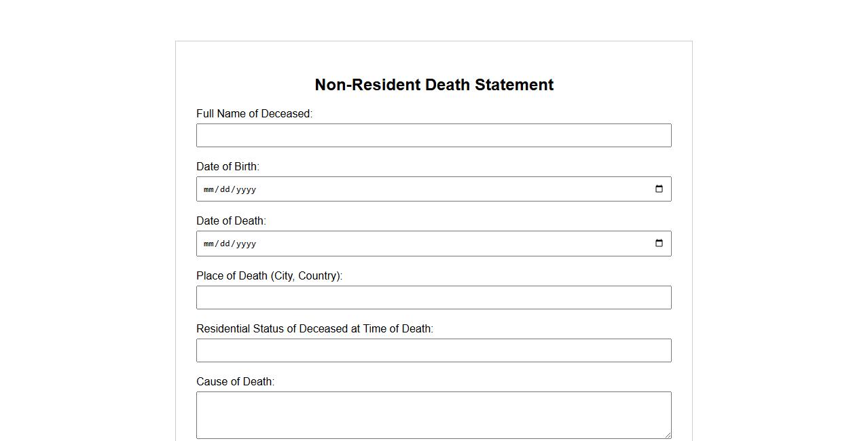Screen dimensions: 868x441
Task: Click inside the Cause of Death textarea
Action: pyautogui.click(x=433, y=415)
